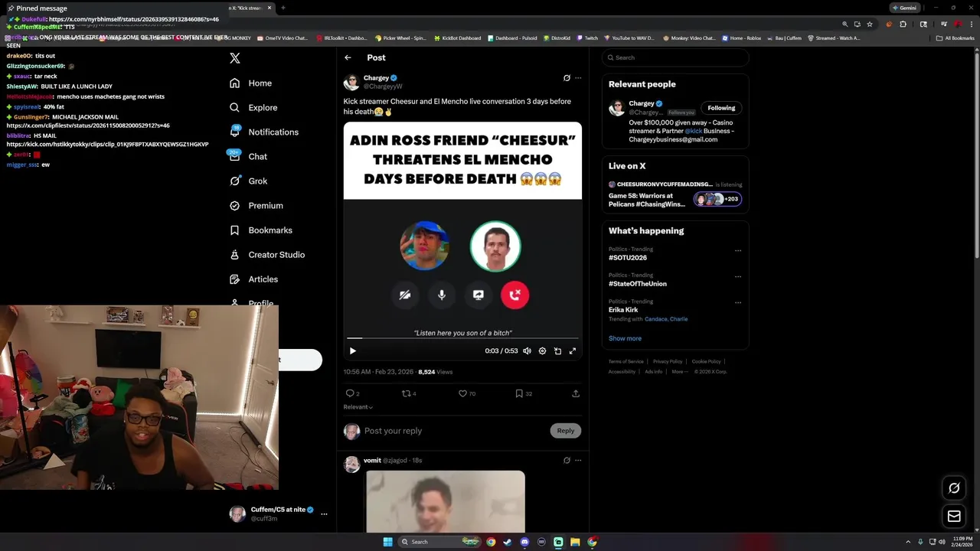The height and width of the screenshot is (551, 980).
Task: Bookmark the post with 32 bookmarks
Action: (524, 393)
